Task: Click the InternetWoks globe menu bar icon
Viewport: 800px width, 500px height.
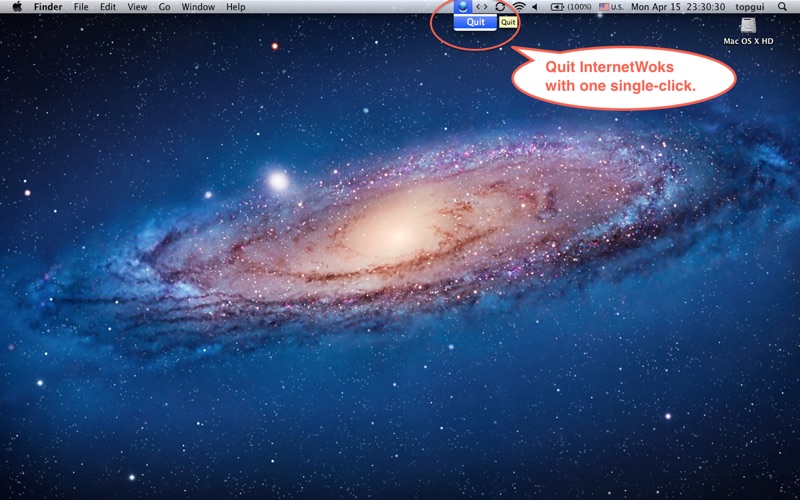Action: click(463, 7)
